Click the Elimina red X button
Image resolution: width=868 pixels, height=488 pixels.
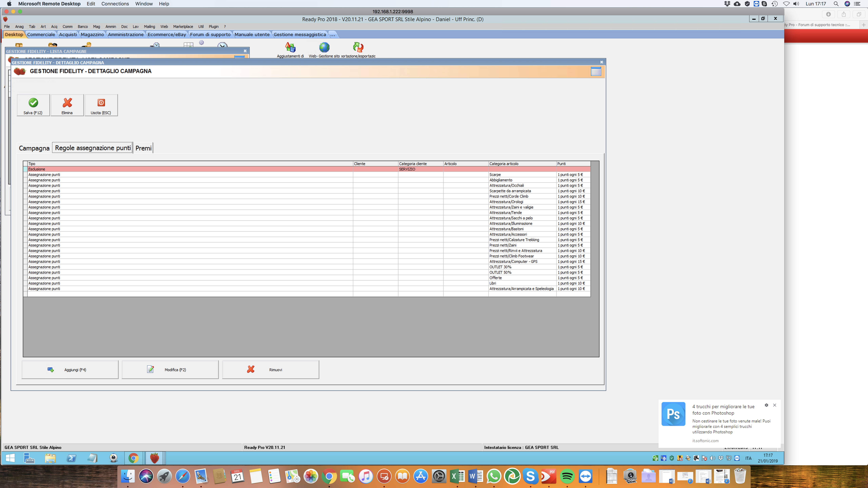click(67, 105)
